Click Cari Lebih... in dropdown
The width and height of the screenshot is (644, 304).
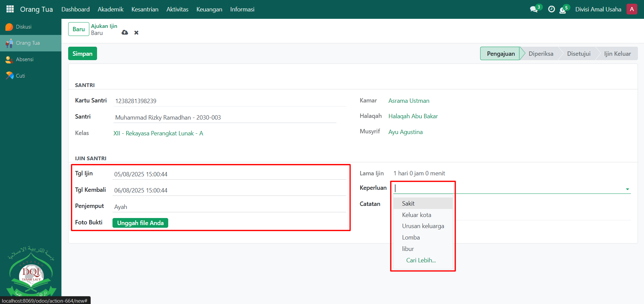point(421,260)
